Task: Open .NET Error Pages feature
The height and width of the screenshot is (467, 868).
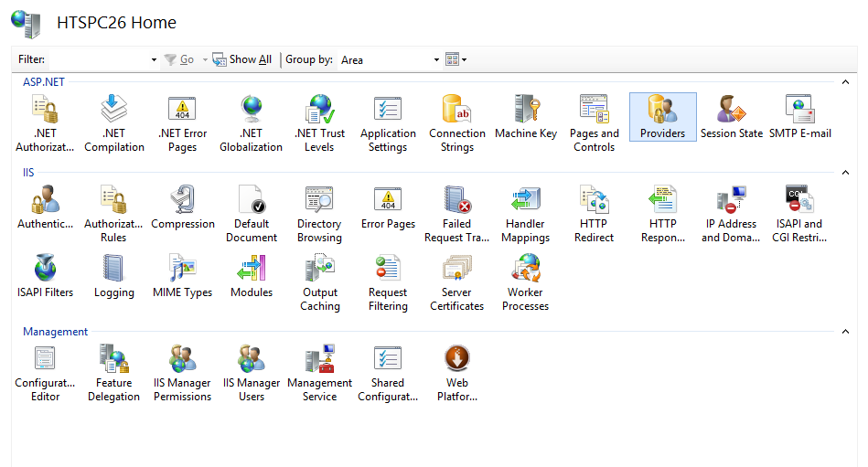Action: tap(182, 123)
